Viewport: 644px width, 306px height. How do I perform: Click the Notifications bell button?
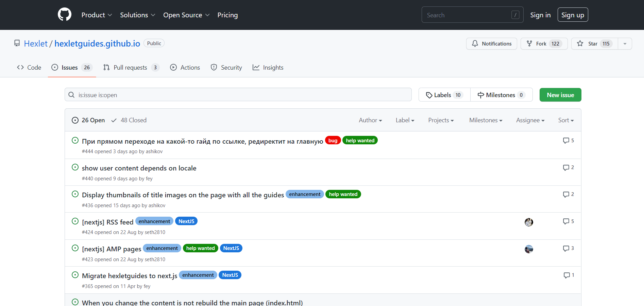[x=491, y=44]
